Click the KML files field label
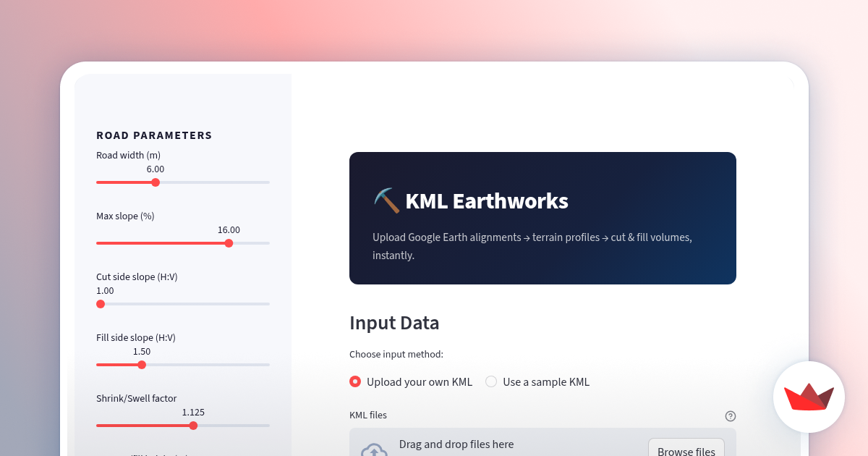This screenshot has height=456, width=868. [368, 415]
